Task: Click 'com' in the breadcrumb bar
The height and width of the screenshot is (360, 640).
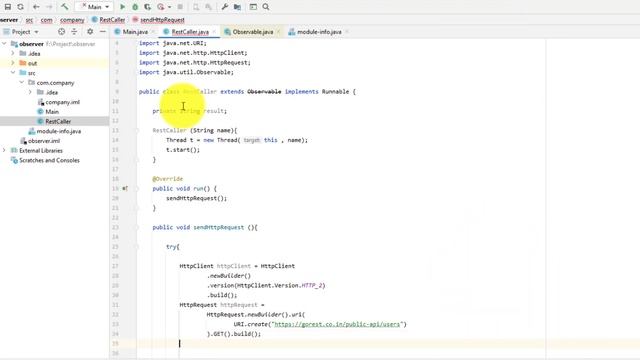Action: coord(46,20)
